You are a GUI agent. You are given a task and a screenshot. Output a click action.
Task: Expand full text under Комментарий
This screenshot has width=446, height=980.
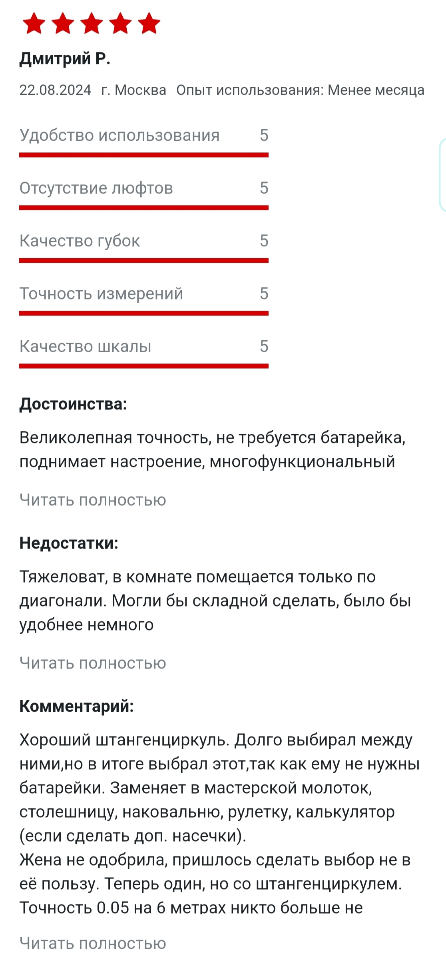coord(93,944)
